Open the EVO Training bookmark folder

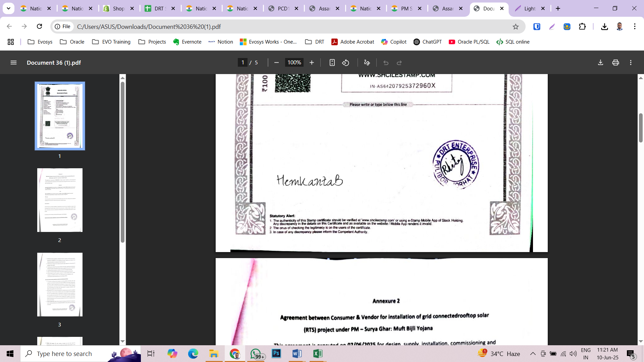coord(111,42)
